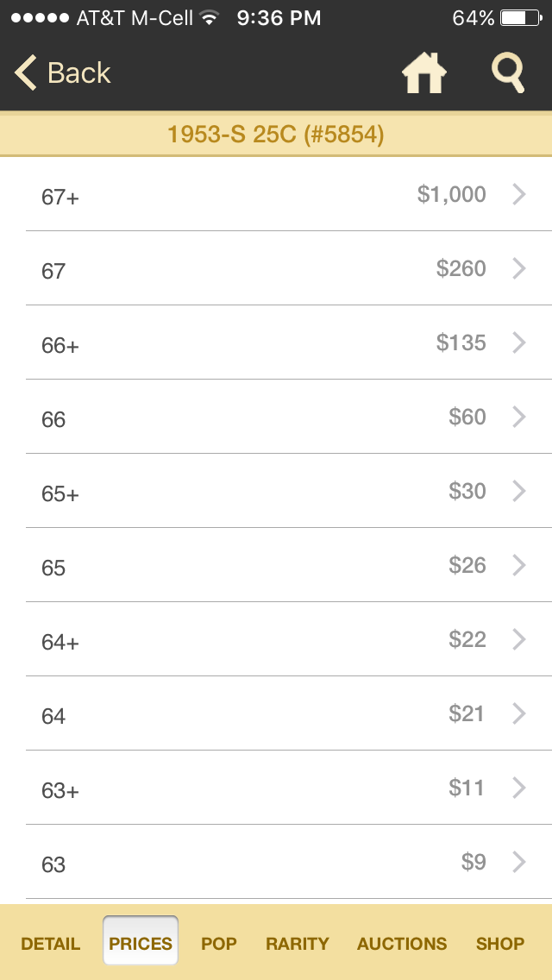The width and height of the screenshot is (552, 980).
Task: Tap chevron beside the $30 price
Action: 519,491
